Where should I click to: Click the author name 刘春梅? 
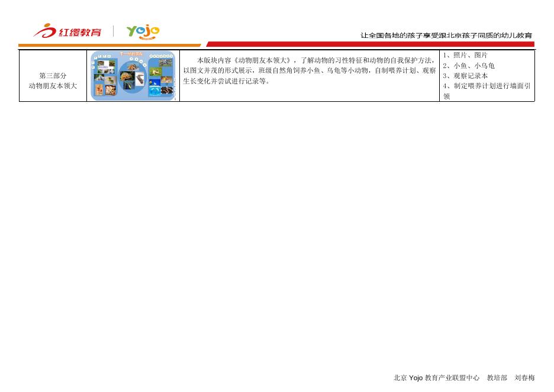tap(524, 378)
